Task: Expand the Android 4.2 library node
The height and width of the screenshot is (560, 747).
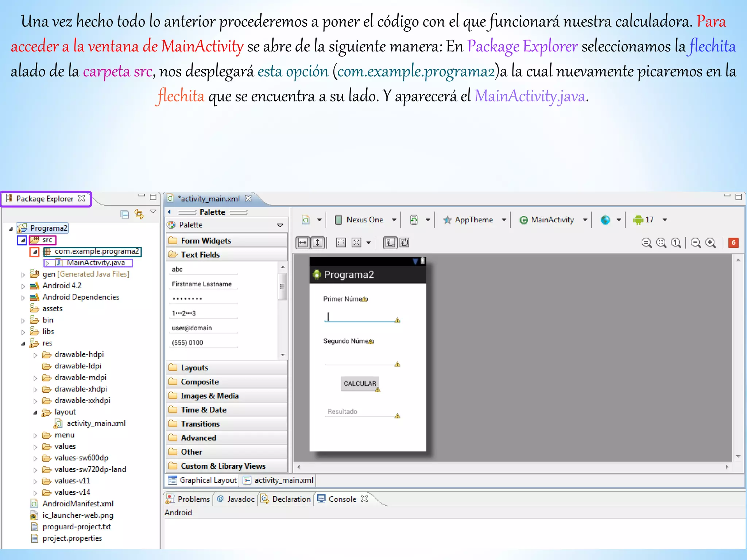Action: click(x=23, y=287)
